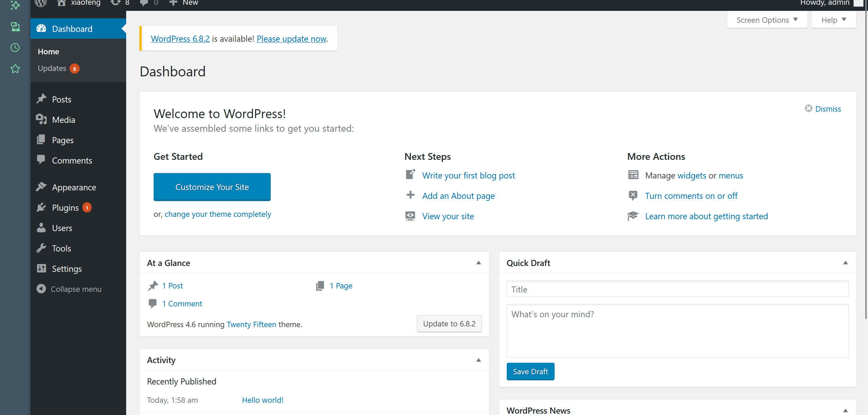Open the comments bubble icon in the admin bar
The image size is (868, 415).
click(x=144, y=3)
